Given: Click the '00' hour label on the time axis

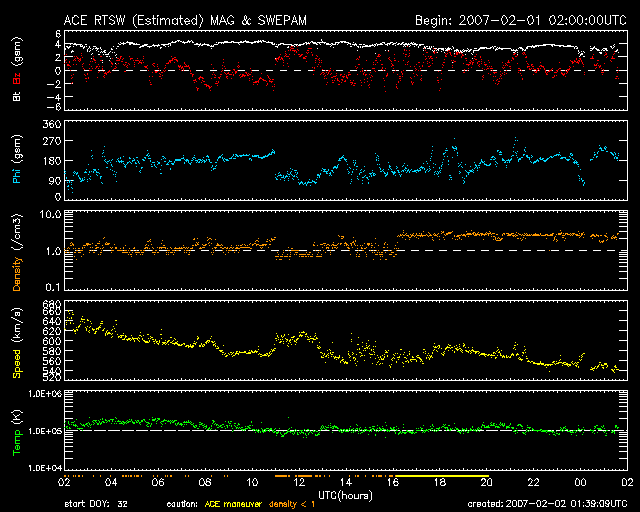Looking at the screenshot, I should tap(580, 482).
